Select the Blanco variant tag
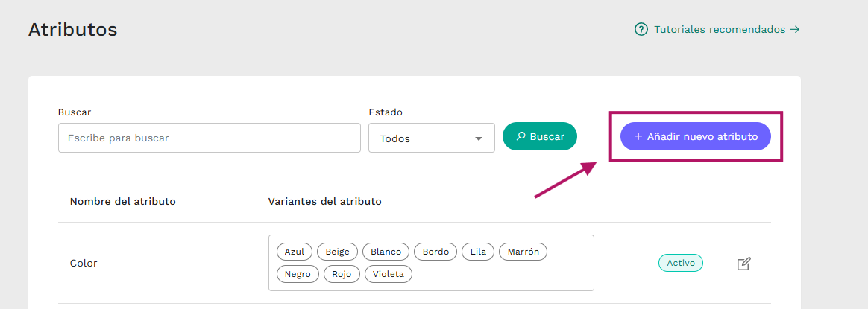The width and height of the screenshot is (868, 309). [x=386, y=252]
